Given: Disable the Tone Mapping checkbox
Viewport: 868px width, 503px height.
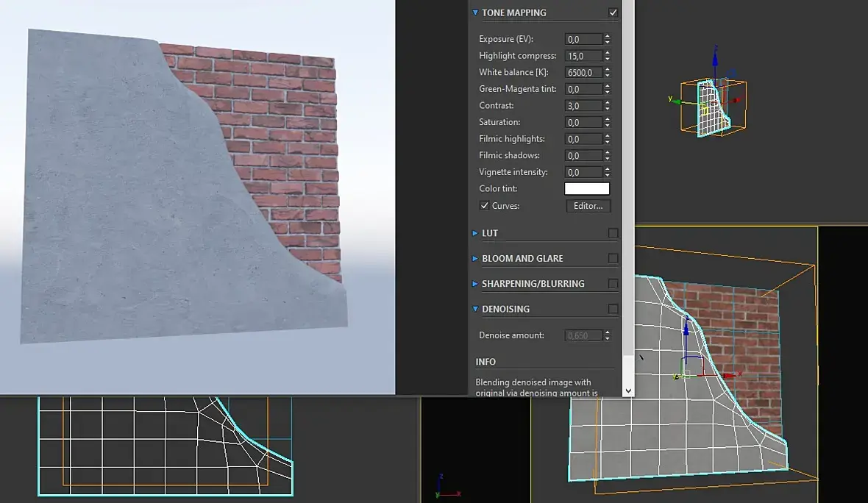Looking at the screenshot, I should [613, 13].
